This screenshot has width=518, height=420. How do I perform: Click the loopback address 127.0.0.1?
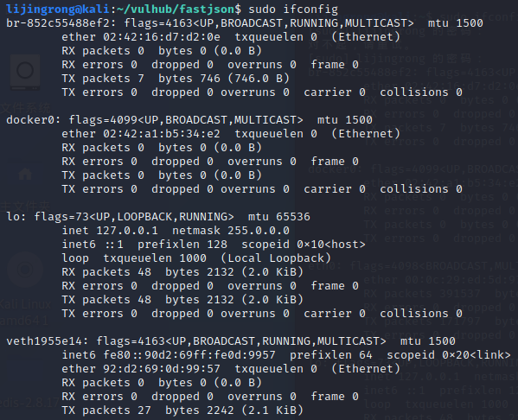pos(127,231)
